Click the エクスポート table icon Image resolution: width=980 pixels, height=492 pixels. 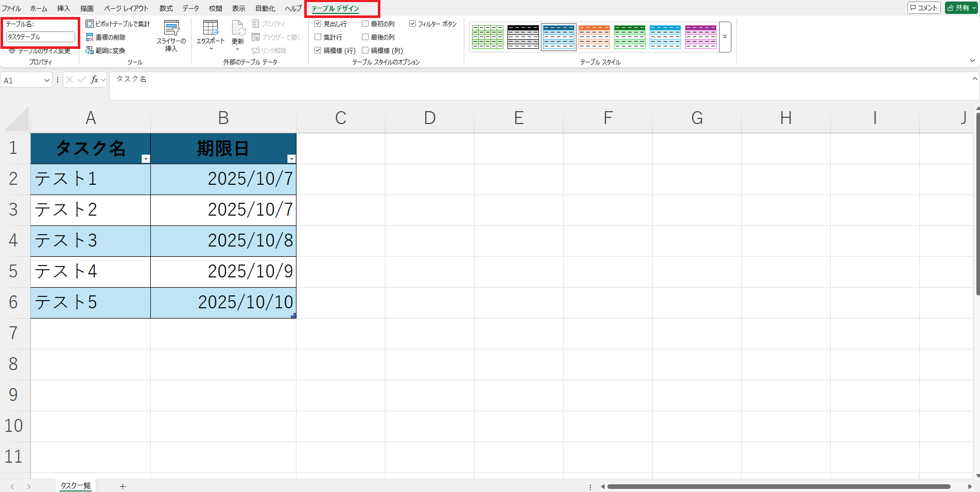pos(211,28)
